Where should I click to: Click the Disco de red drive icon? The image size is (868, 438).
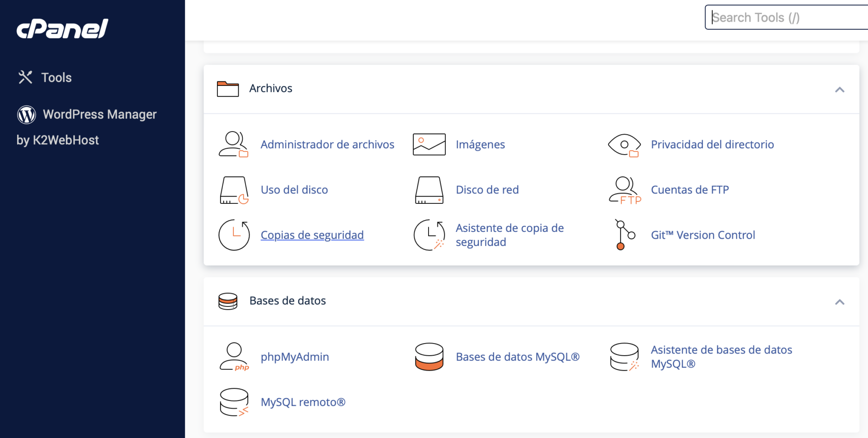(429, 190)
